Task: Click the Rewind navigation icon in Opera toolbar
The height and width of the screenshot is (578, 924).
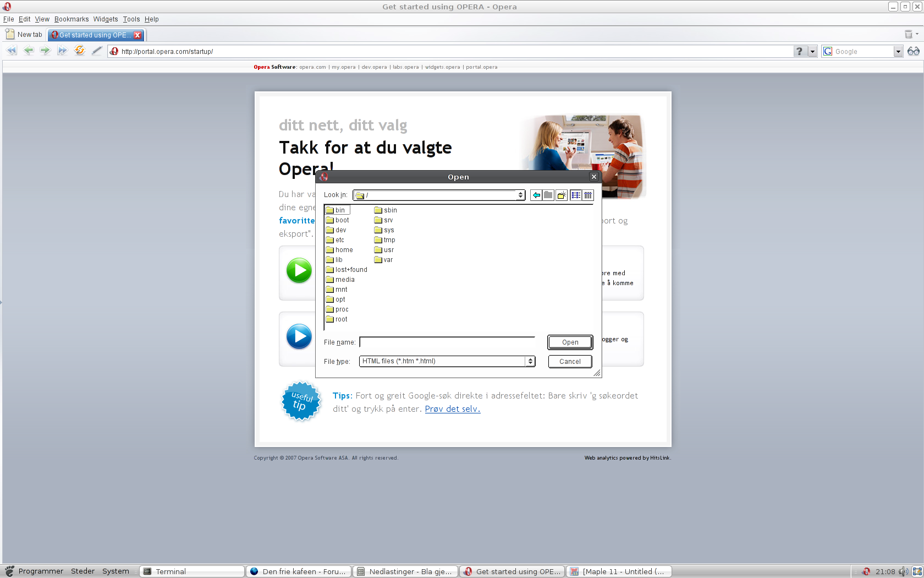Action: [12, 51]
